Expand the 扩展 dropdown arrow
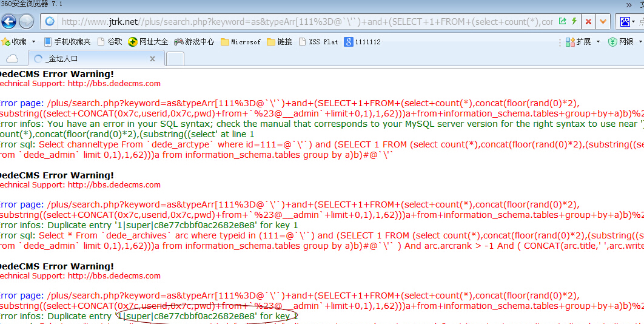The image size is (644, 324). click(598, 41)
